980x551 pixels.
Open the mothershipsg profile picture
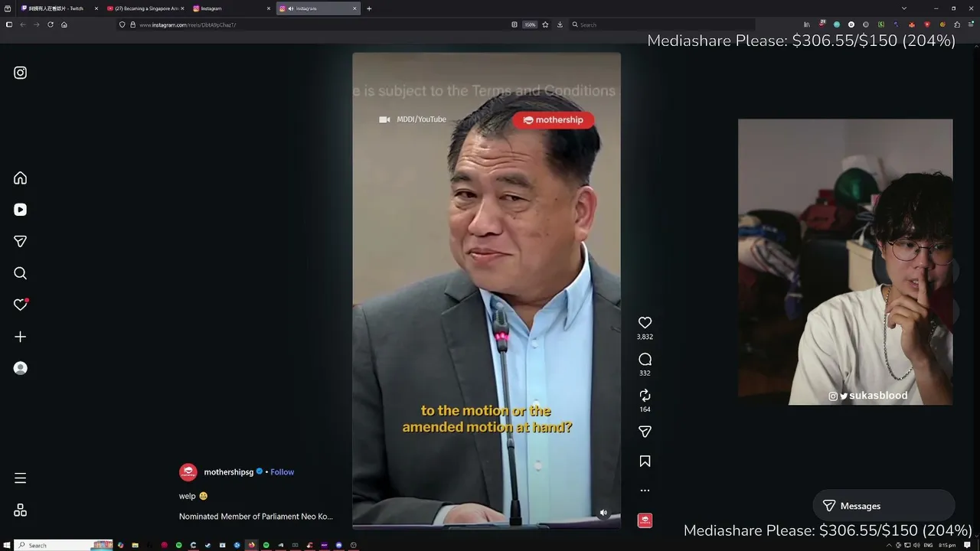[x=188, y=472]
